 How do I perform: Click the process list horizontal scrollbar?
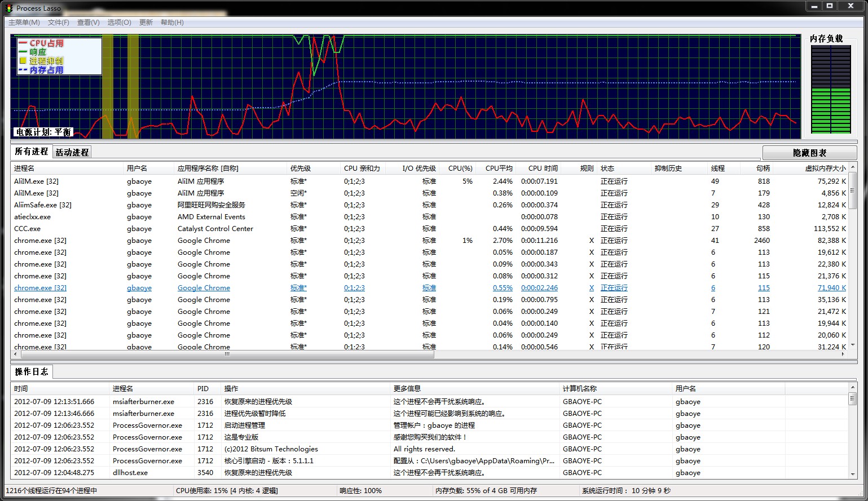click(227, 354)
